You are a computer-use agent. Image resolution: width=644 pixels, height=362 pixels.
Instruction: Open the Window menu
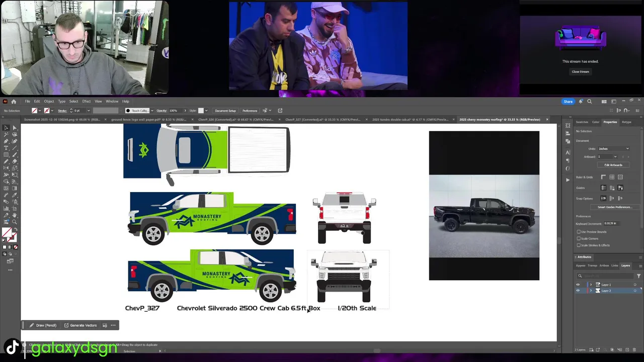coord(112,101)
